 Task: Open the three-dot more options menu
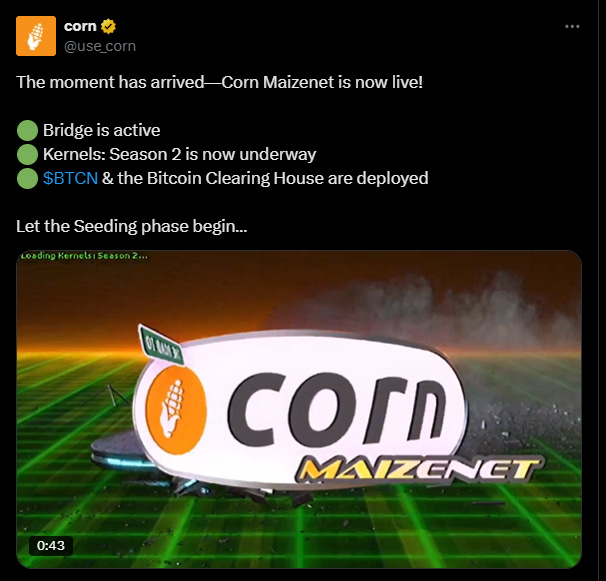tap(572, 26)
